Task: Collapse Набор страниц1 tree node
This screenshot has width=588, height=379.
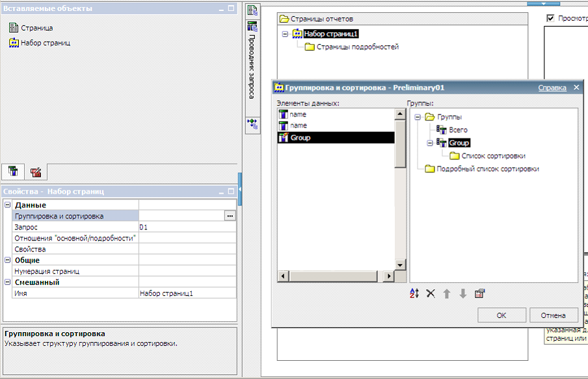Action: (x=285, y=34)
